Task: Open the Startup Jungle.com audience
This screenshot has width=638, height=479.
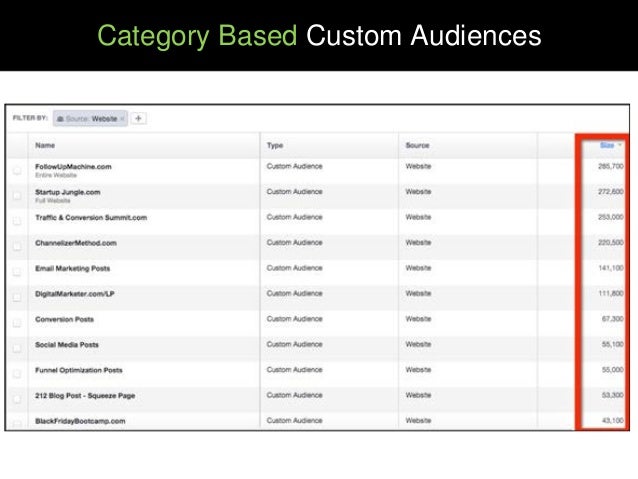Action: 68,192
